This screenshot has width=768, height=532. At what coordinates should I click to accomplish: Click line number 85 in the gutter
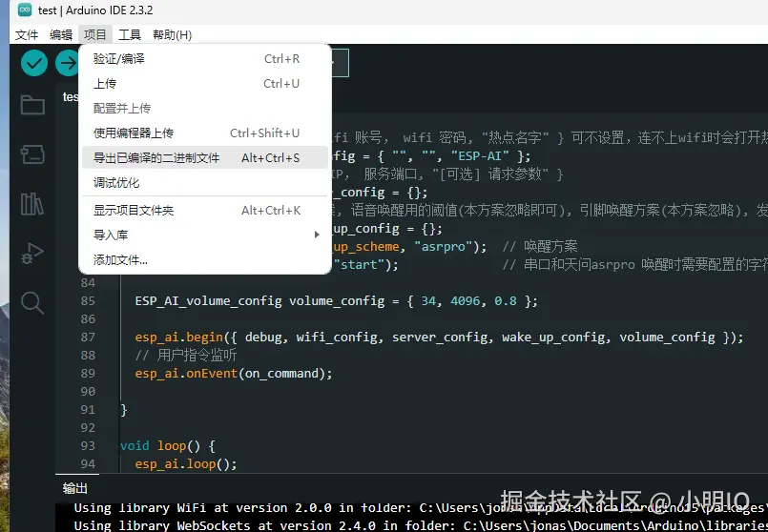pyautogui.click(x=88, y=300)
